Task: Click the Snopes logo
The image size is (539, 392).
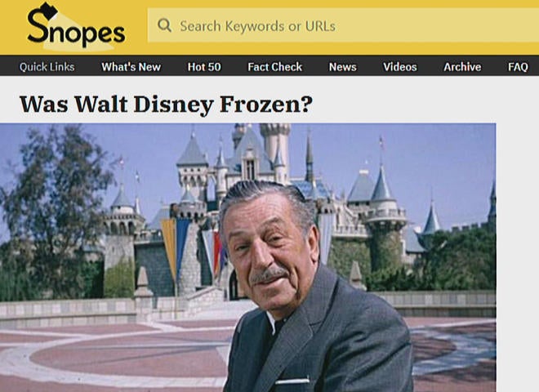Action: pos(76,26)
